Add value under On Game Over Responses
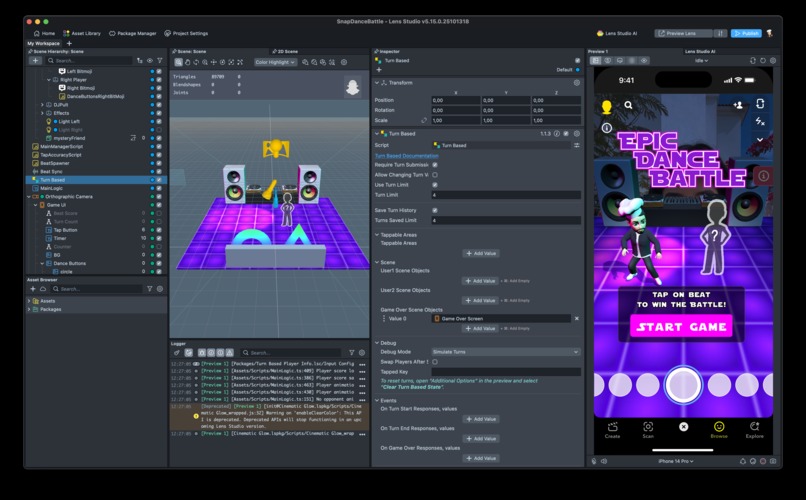 point(481,458)
